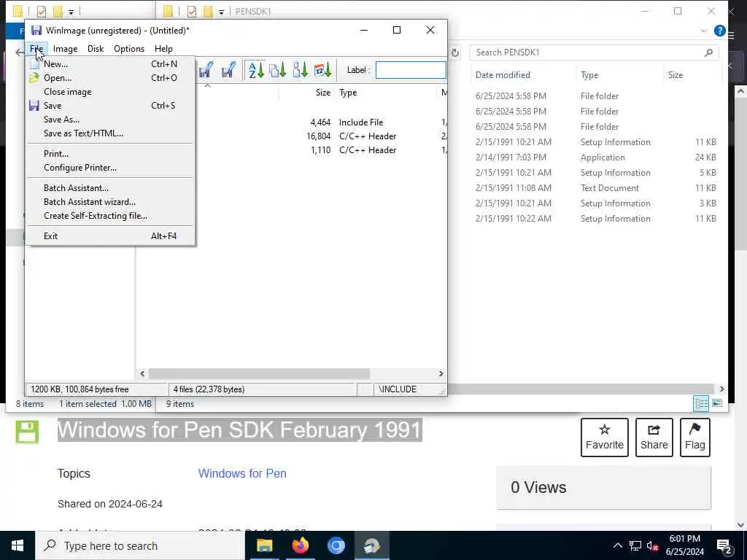
Task: Switch Explorer to large thumbnails view icon
Action: [x=717, y=403]
